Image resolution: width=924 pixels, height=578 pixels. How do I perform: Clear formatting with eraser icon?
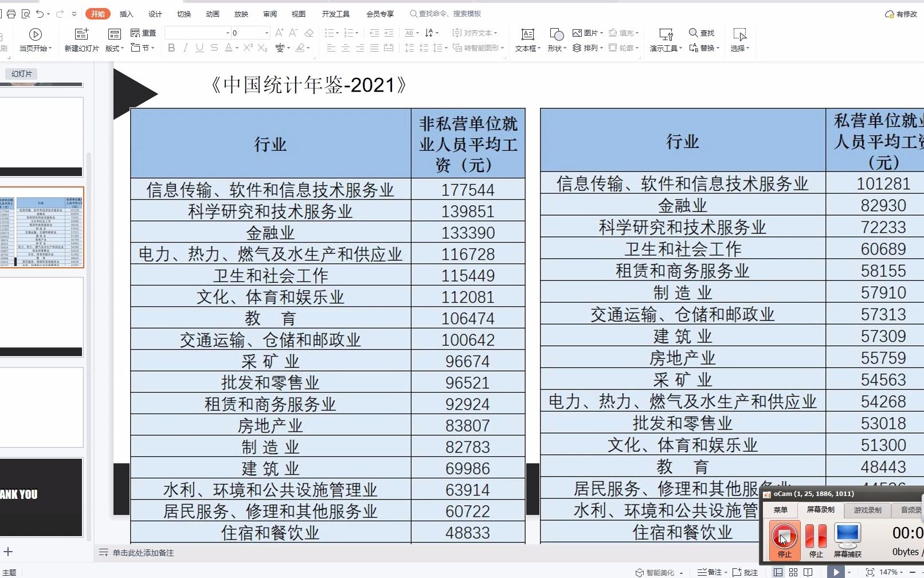point(309,33)
